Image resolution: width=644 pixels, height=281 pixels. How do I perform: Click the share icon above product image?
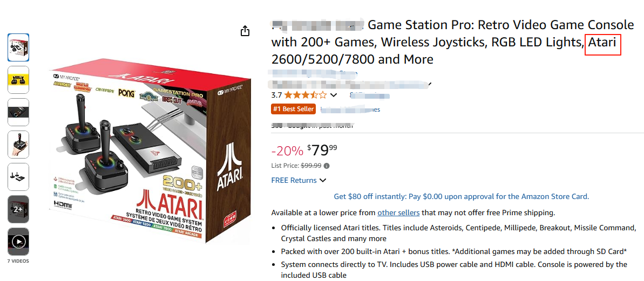245,31
